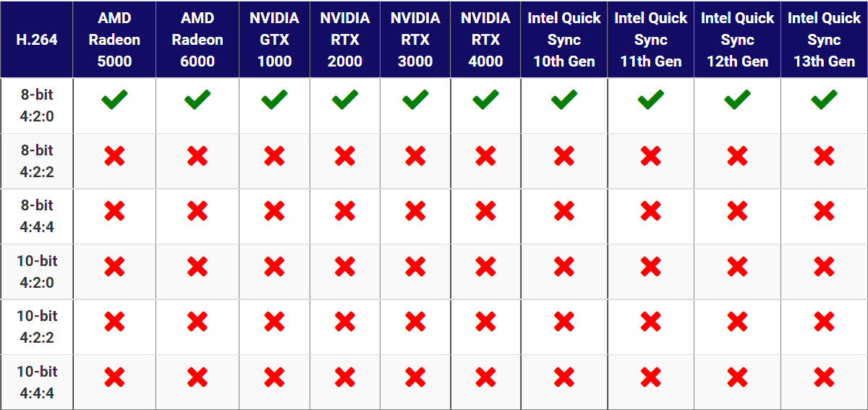
Task: Click the red X for 8-bit 4:2:2 AMD Radeon 6000
Action: tap(197, 155)
